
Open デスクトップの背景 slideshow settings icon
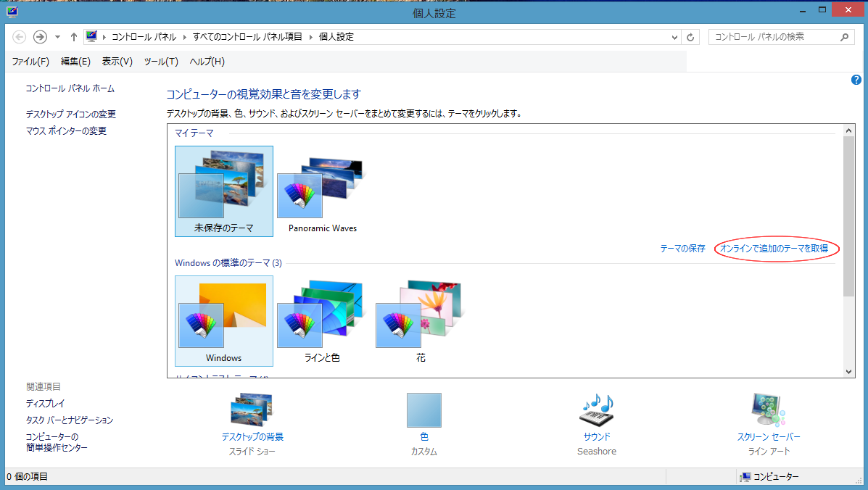(252, 410)
